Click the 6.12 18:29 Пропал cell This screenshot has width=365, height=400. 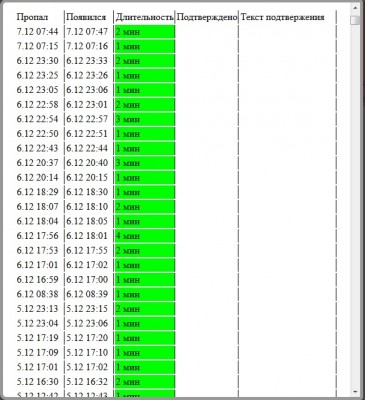(x=37, y=192)
